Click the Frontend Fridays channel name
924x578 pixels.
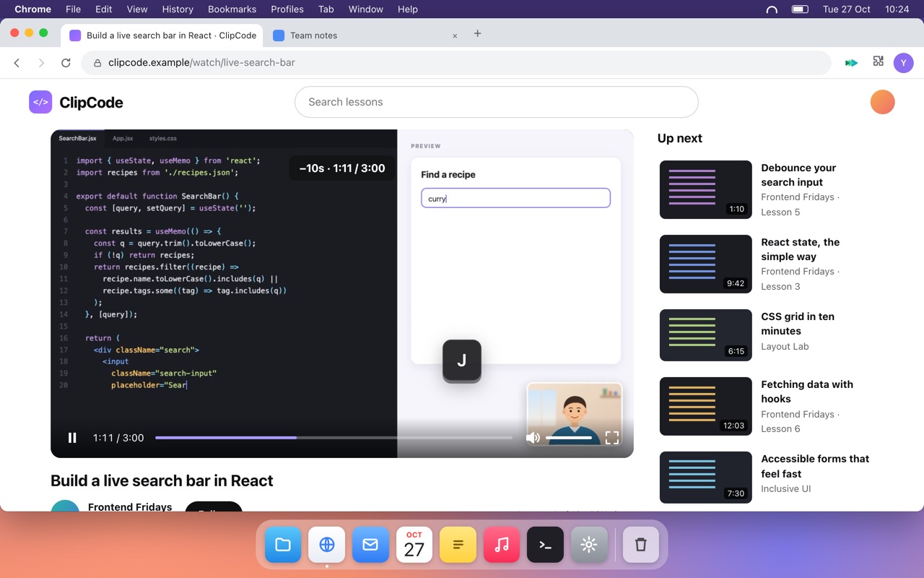tap(130, 507)
